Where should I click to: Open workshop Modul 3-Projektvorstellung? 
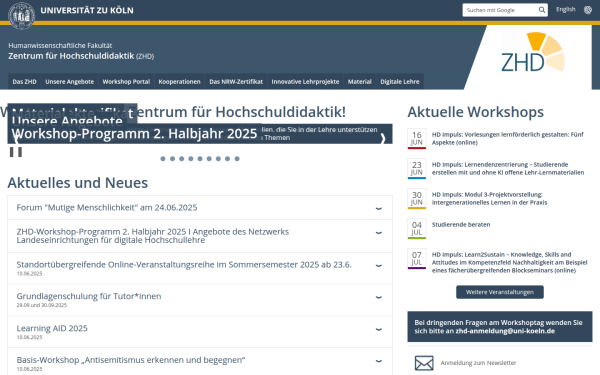(489, 199)
